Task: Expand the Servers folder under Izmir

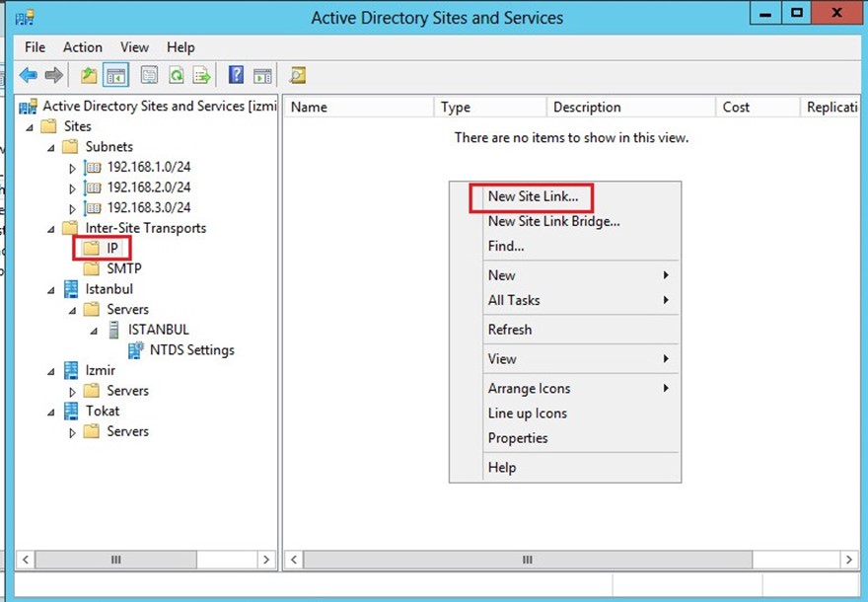Action: tap(72, 392)
